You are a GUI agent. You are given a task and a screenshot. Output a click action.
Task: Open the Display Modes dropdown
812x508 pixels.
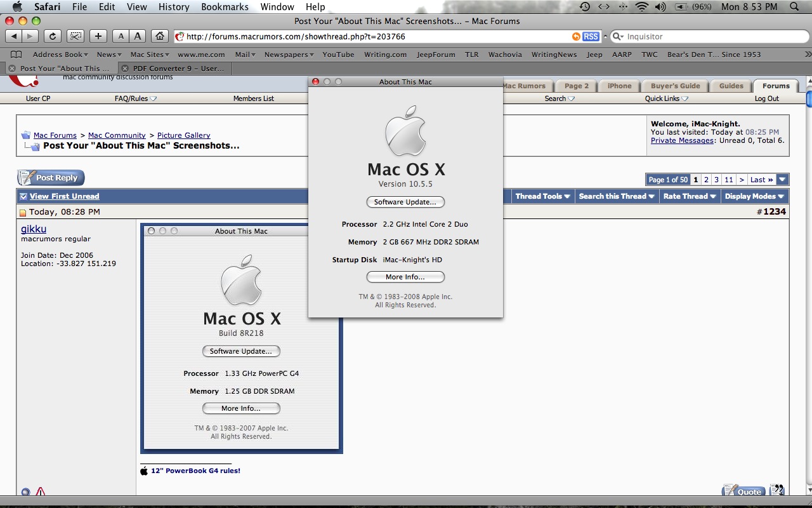coord(755,196)
